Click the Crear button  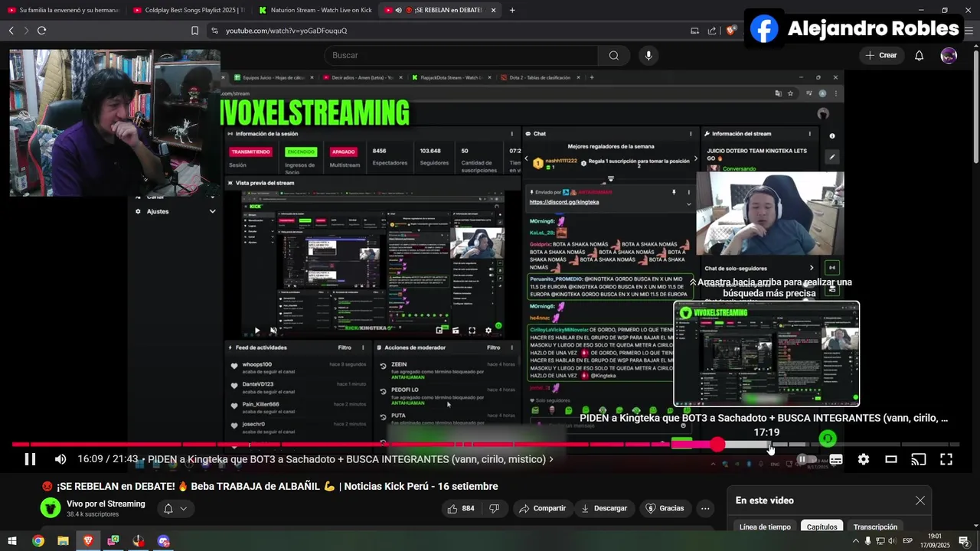[880, 55]
